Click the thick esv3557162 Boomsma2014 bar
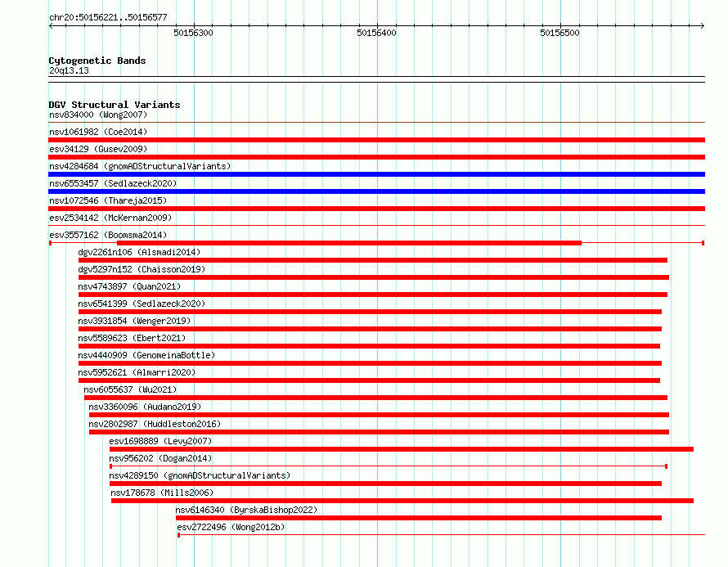Screen dimensions: 728x567 349,243
